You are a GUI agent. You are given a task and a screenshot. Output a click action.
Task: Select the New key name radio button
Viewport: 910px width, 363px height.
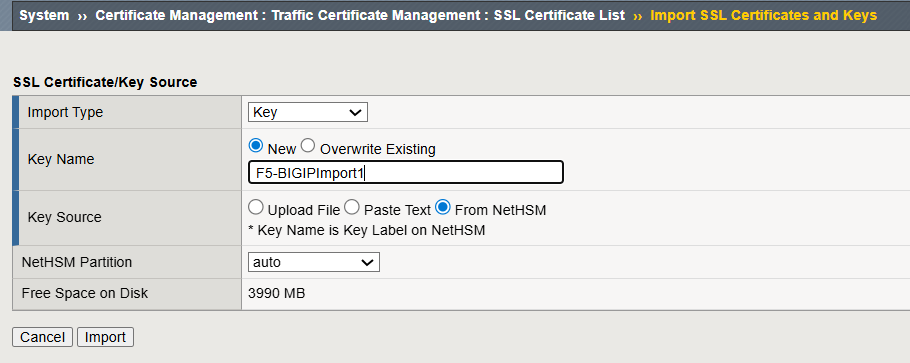point(256,146)
